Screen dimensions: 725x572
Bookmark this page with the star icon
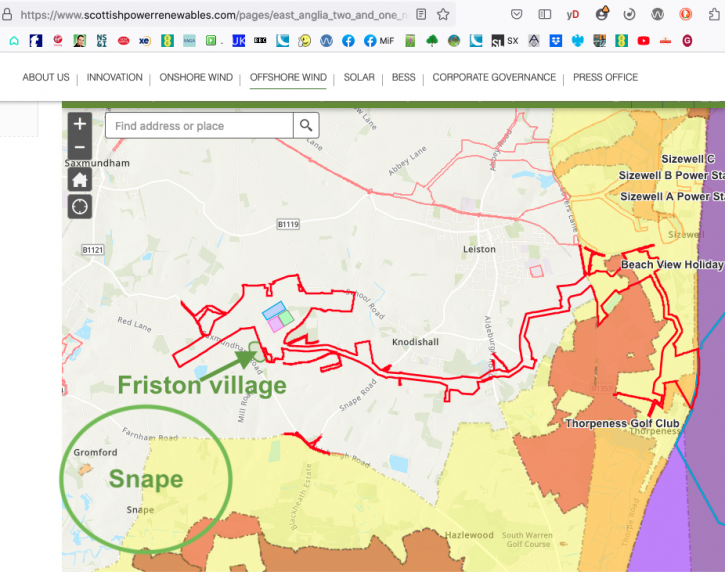(x=443, y=15)
